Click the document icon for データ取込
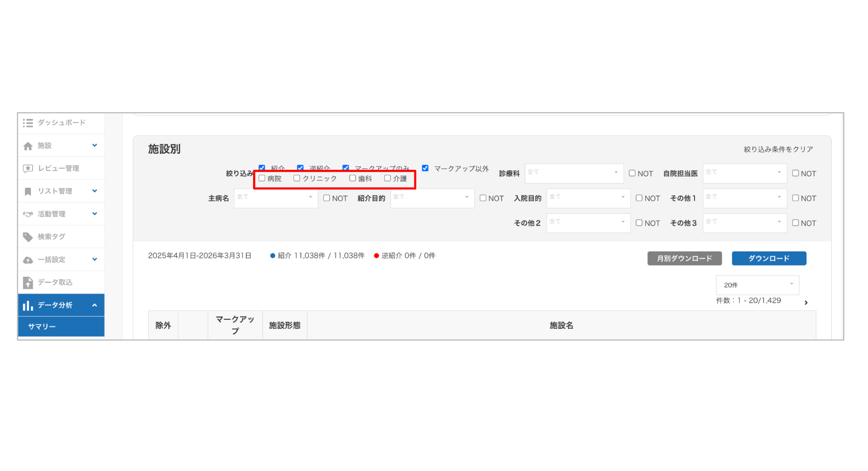868x471 pixels. pos(28,282)
